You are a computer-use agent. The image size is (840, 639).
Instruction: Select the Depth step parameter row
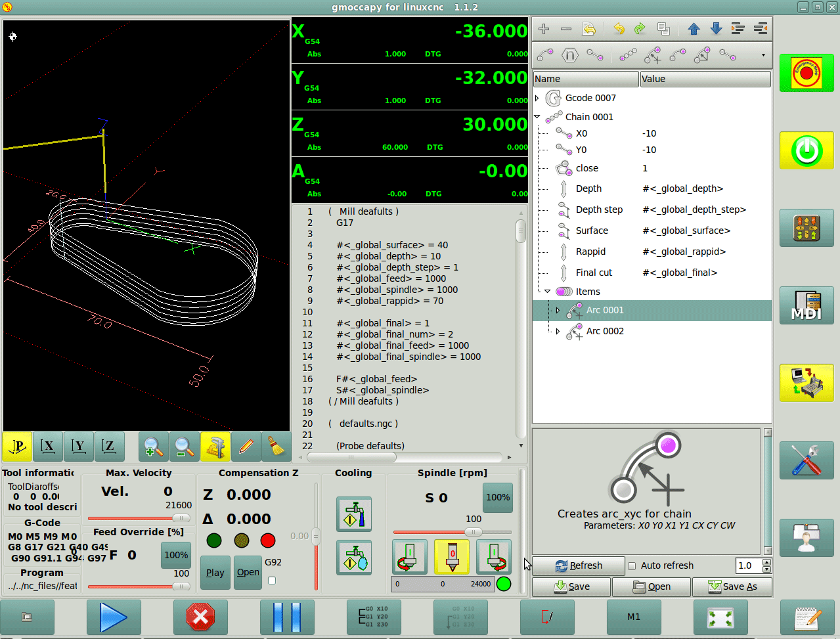(x=599, y=209)
